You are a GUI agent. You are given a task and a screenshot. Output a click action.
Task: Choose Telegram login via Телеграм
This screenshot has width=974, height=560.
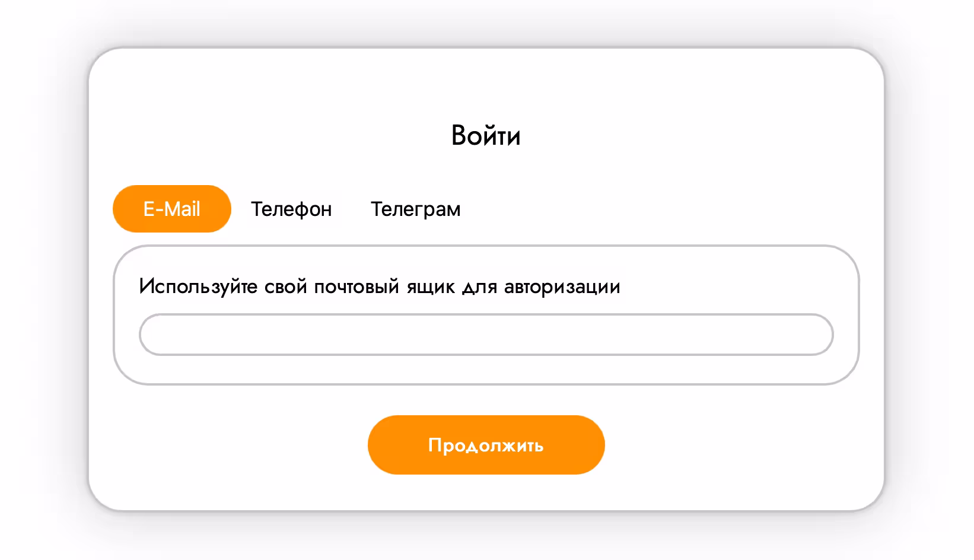point(415,209)
